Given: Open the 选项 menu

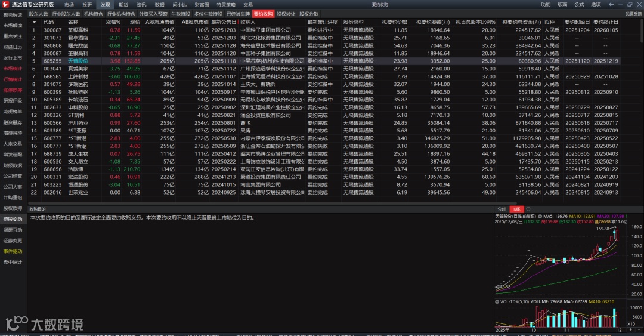Looking at the screenshot, I should click(596, 5).
